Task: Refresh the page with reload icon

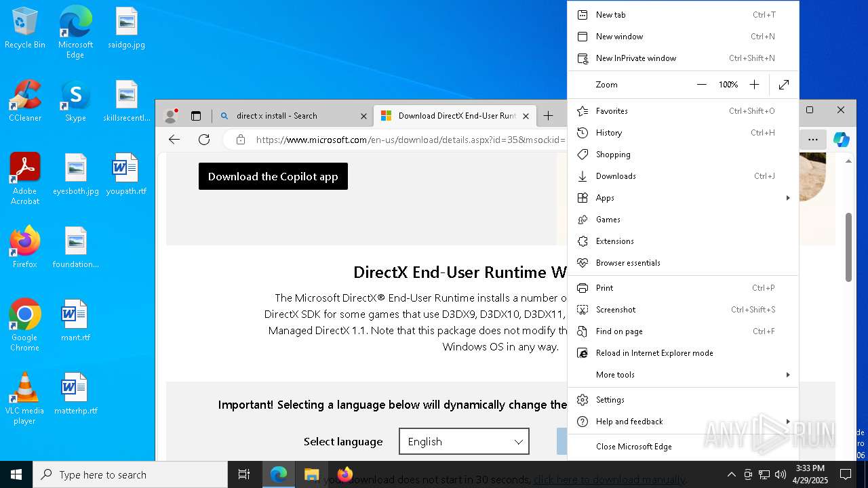Action: (204, 140)
